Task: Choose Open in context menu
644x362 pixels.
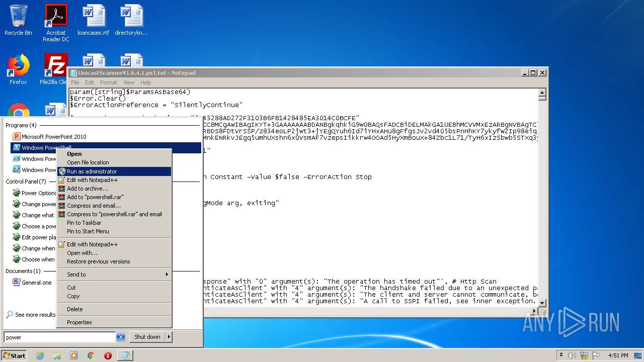Action: [114, 154]
